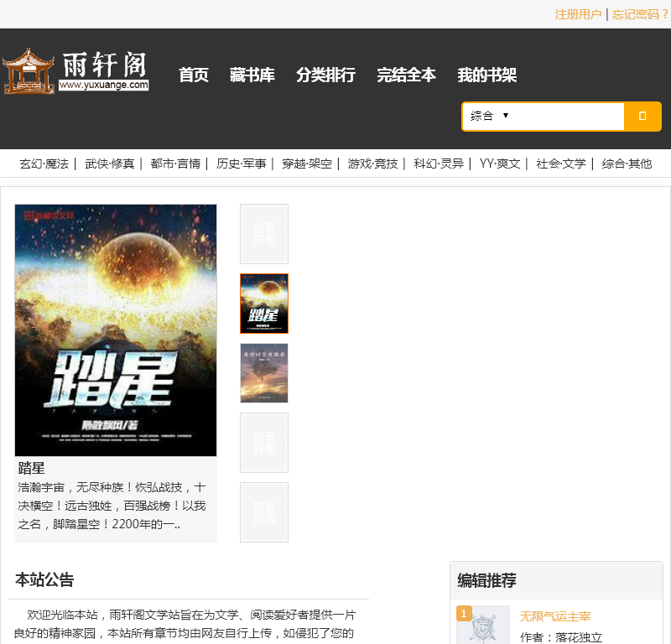Click the 雨轩阁 pavilion site logo
The width and height of the screenshot is (671, 644).
[75, 71]
